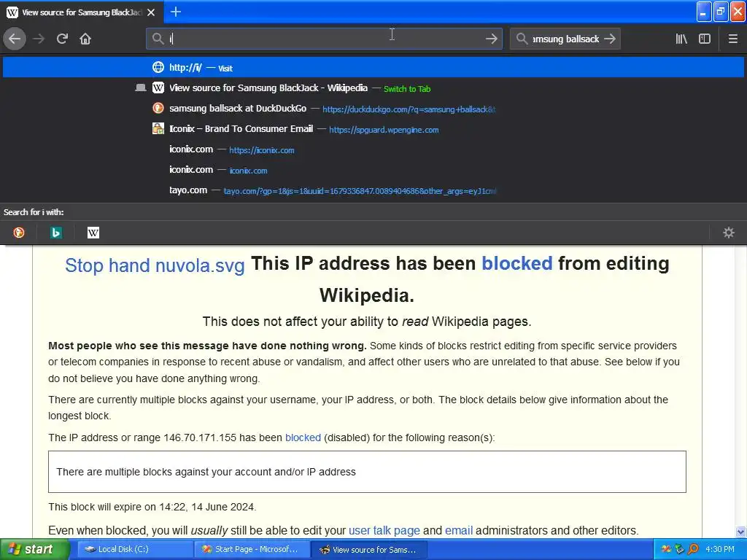
Task: Switch to Start Page - Microsof... taskbar window
Action: point(252,550)
